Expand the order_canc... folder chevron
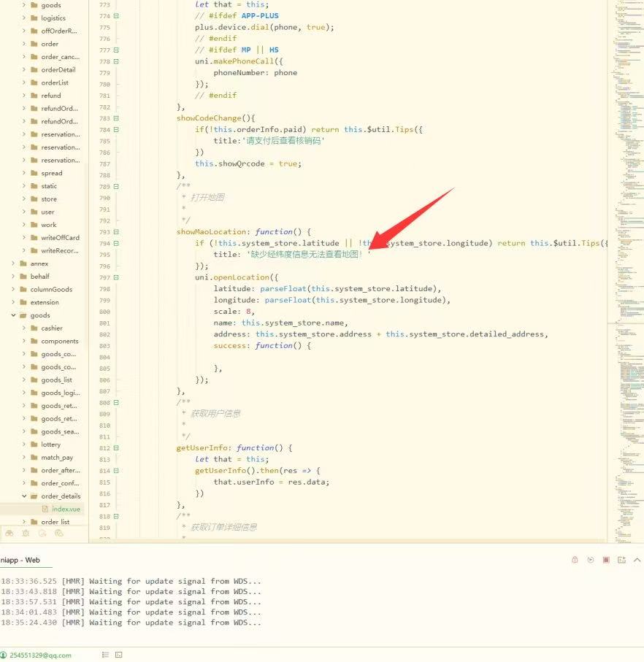This screenshot has width=644, height=662. click(24, 57)
